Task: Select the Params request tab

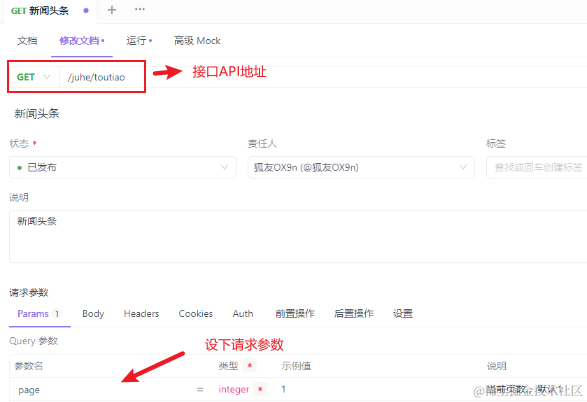Action: coord(39,314)
